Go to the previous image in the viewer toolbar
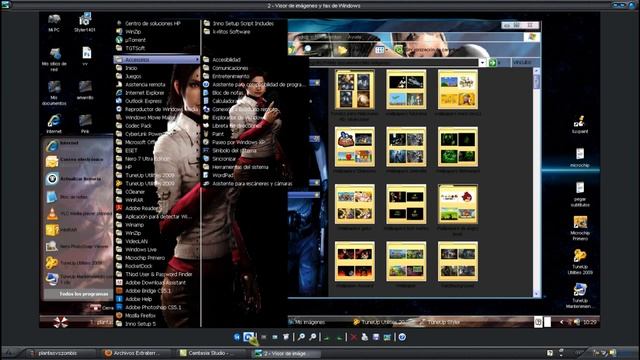Viewport: 640px width, 360px height. [x=237, y=337]
